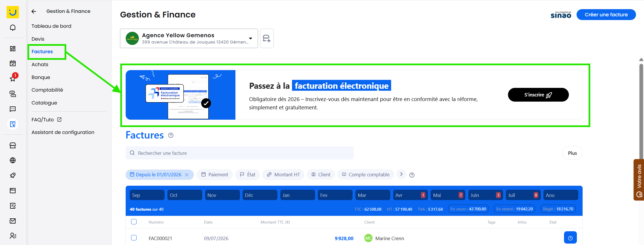
Task: Sort by the Numéro column header
Action: 156,222
